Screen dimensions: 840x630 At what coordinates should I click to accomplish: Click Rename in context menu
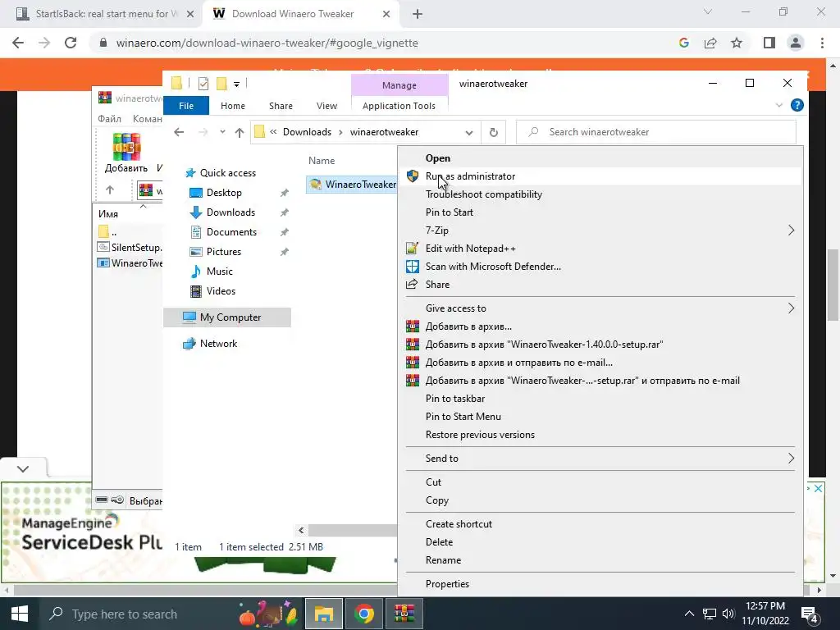[600, 560]
